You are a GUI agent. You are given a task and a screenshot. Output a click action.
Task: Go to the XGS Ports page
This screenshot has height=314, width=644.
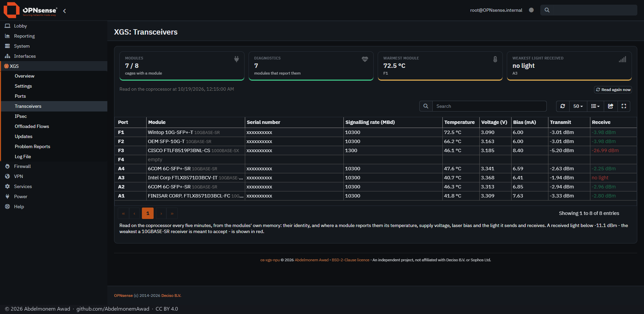(54, 96)
